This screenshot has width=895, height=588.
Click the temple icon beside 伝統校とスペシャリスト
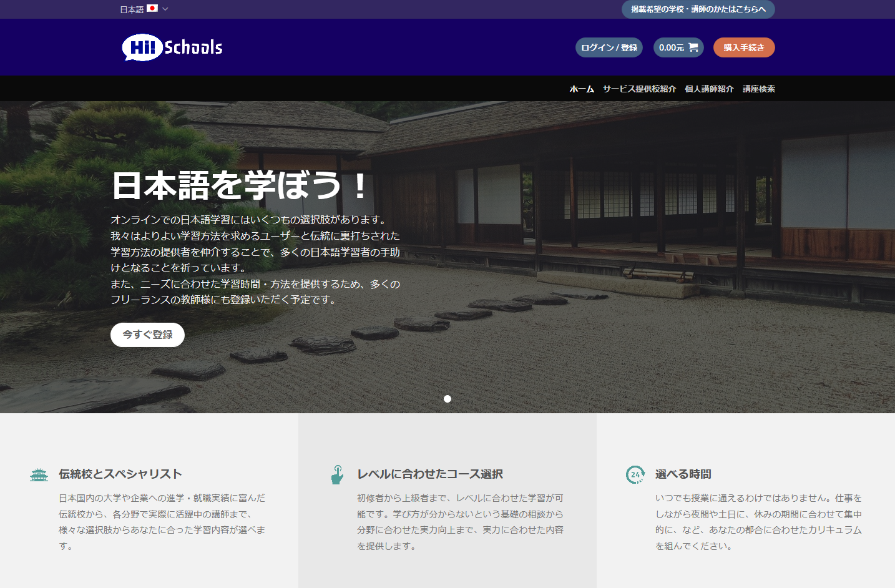pyautogui.click(x=39, y=475)
